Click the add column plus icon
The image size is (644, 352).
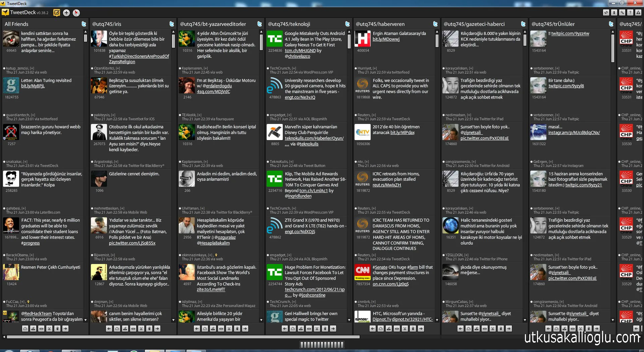coord(66,13)
